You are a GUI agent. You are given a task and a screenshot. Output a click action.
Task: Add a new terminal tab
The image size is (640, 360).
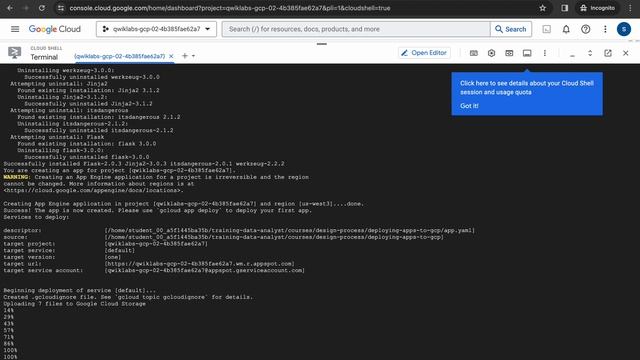point(184,56)
